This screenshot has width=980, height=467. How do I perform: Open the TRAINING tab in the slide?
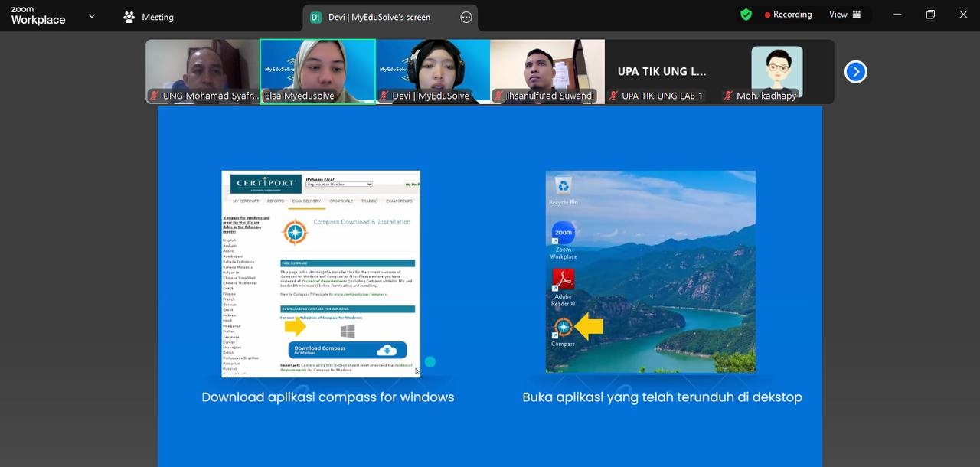(369, 201)
